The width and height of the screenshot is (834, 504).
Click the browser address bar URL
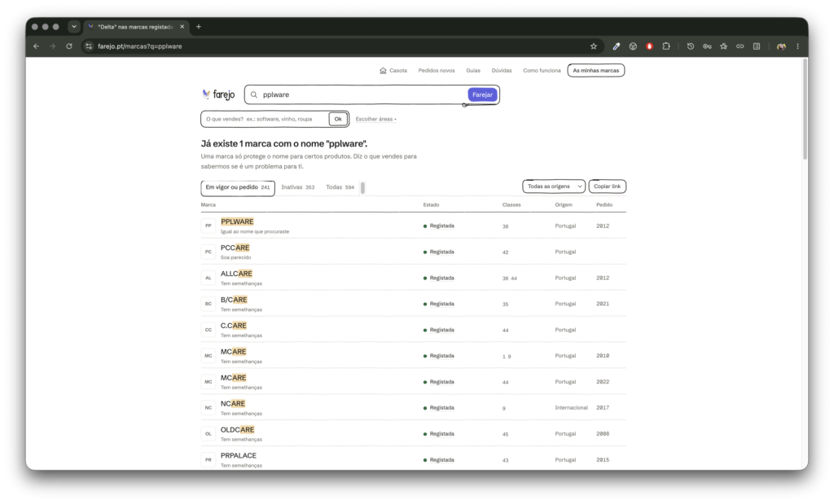[140, 46]
